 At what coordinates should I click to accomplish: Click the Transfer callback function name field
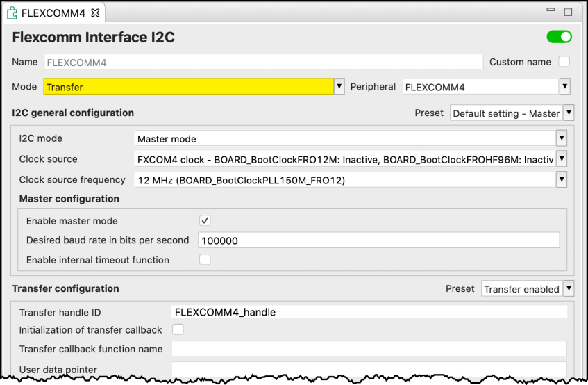click(369, 349)
